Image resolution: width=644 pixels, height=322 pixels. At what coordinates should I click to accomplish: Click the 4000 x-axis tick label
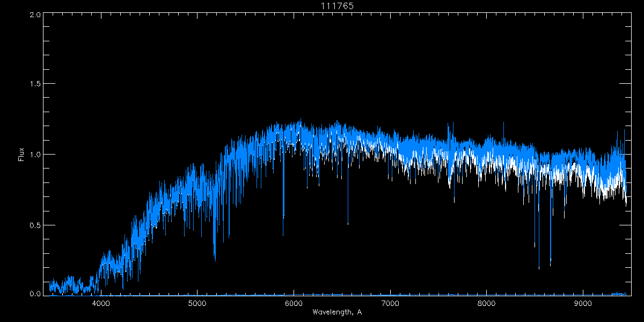point(101,303)
